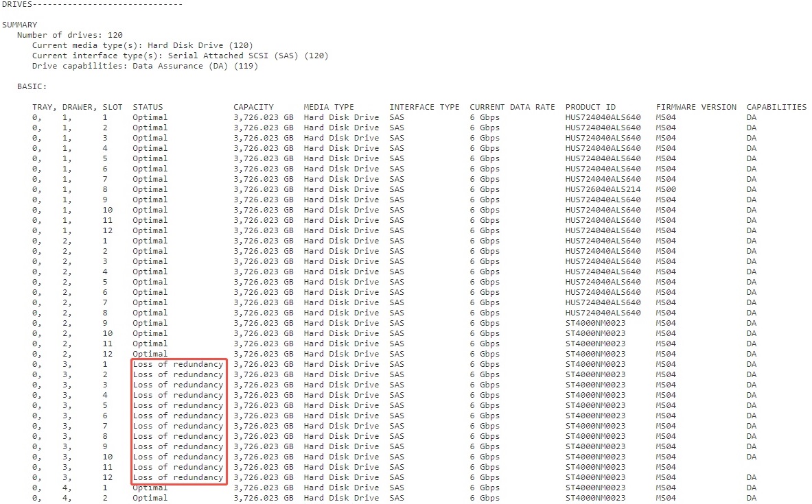The image size is (812, 504).
Task: Click the Optimal status for drawer 4 slot 2
Action: click(x=150, y=498)
